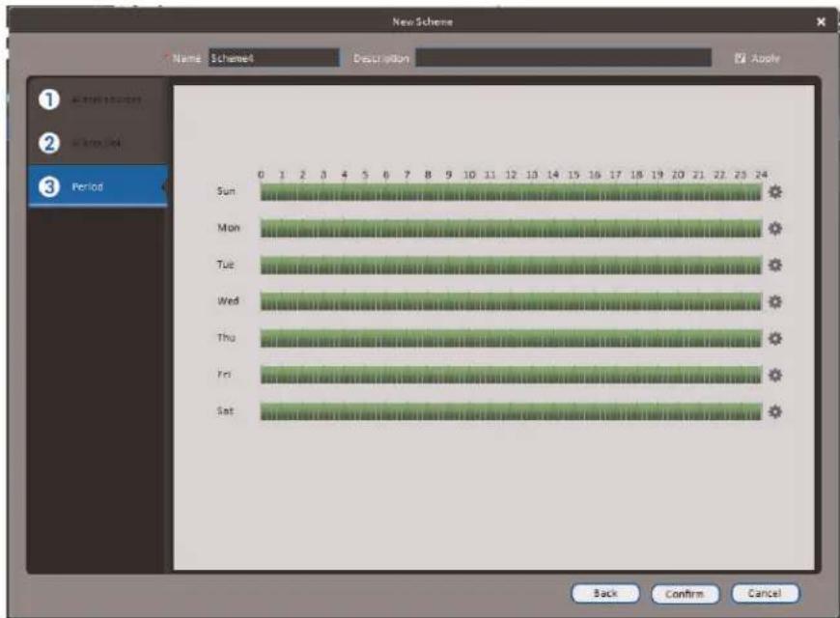Click the Mon time period bar
Viewport: 840px width, 618px height.
[511, 228]
